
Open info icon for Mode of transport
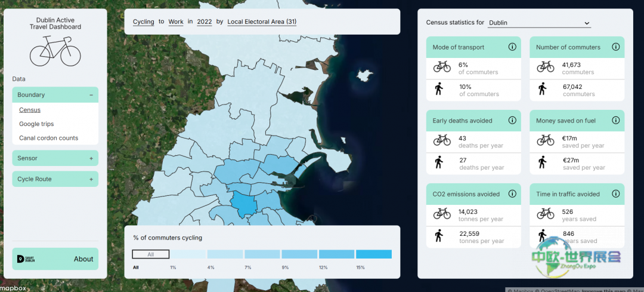pyautogui.click(x=512, y=47)
